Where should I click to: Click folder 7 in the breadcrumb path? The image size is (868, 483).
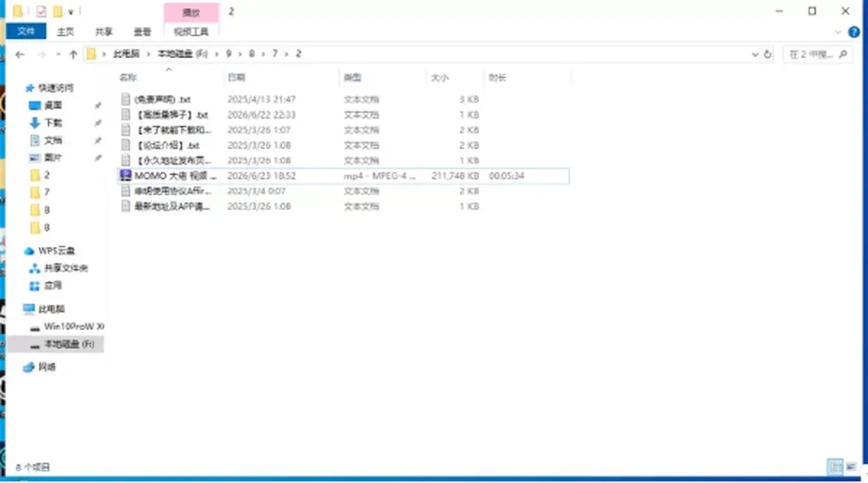pyautogui.click(x=275, y=53)
